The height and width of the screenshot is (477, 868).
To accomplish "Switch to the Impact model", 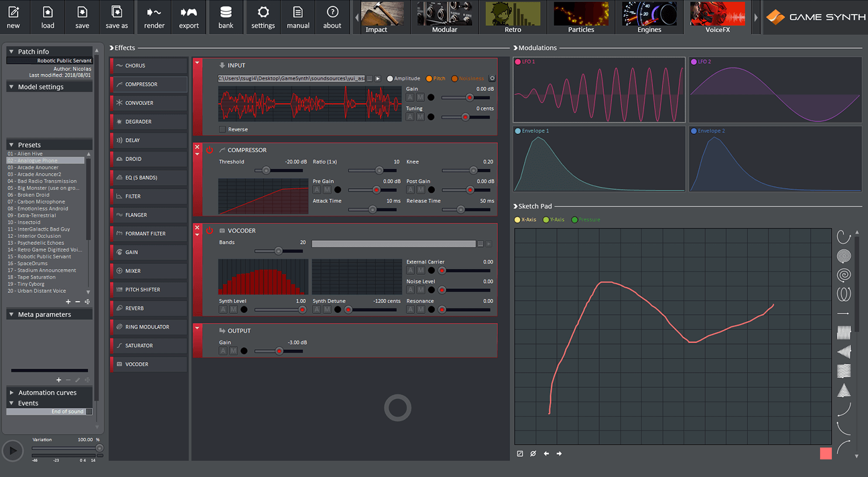I will tap(382, 17).
